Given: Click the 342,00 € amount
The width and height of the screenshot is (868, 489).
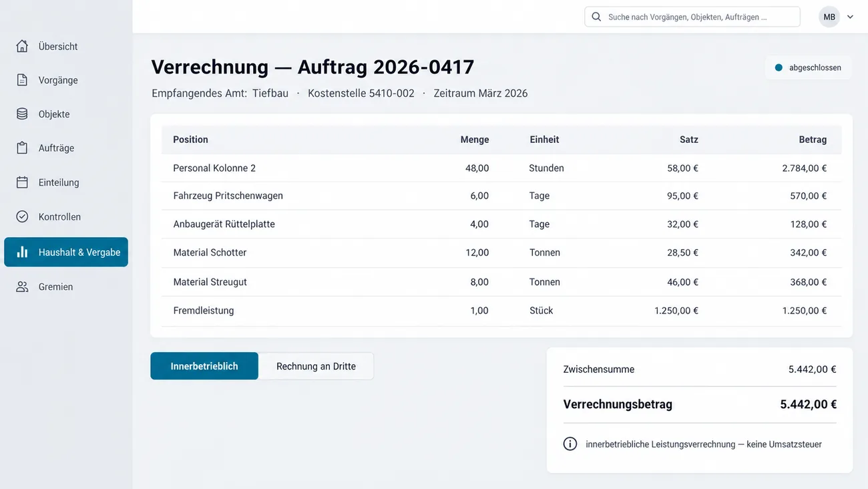Looking at the screenshot, I should 809,253.
